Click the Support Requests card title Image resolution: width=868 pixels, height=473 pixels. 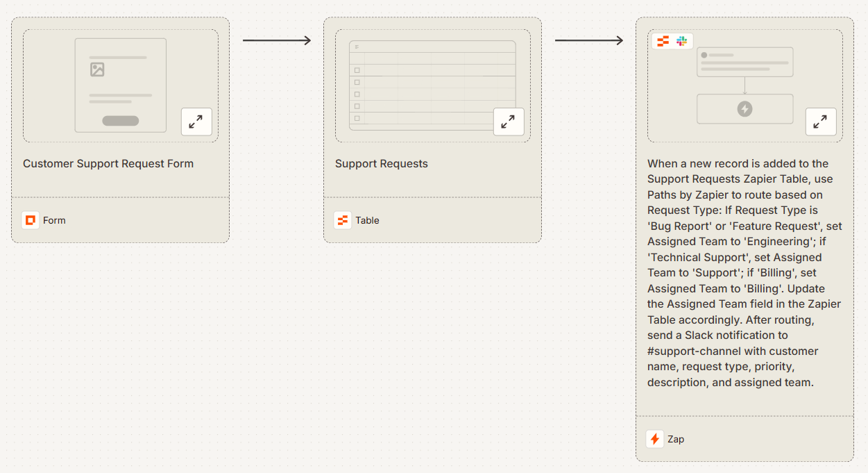pyautogui.click(x=381, y=163)
